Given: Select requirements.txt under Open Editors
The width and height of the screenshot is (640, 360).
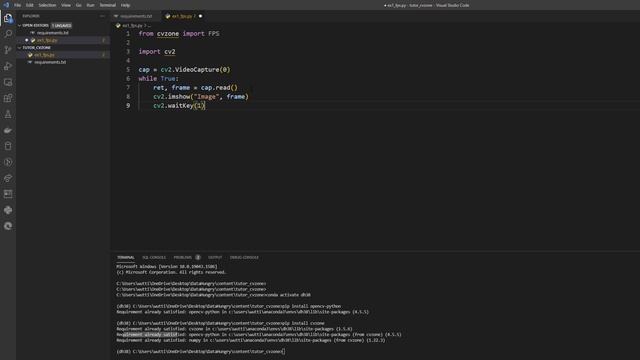Looking at the screenshot, I should (53, 33).
